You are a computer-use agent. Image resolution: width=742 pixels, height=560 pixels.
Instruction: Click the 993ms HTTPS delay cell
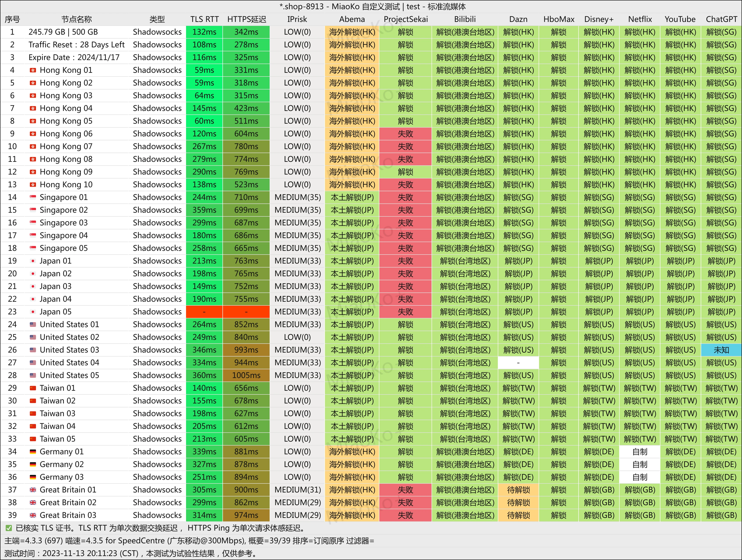tap(246, 350)
